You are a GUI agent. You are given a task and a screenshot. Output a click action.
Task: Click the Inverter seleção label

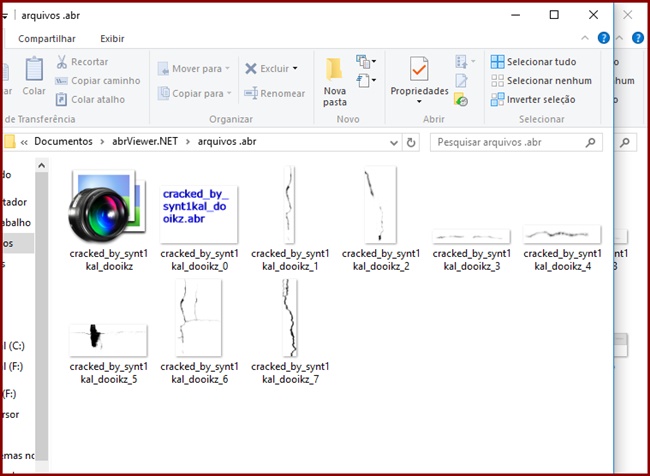[541, 100]
